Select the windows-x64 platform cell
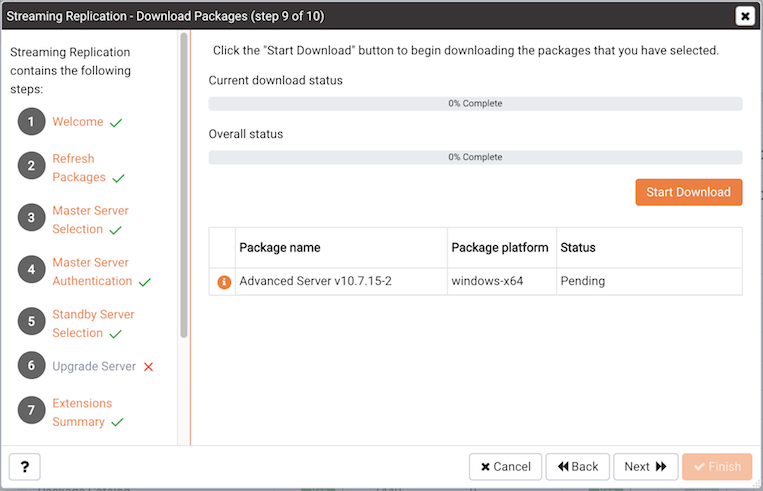Image resolution: width=763 pixels, height=491 pixels. point(502,281)
